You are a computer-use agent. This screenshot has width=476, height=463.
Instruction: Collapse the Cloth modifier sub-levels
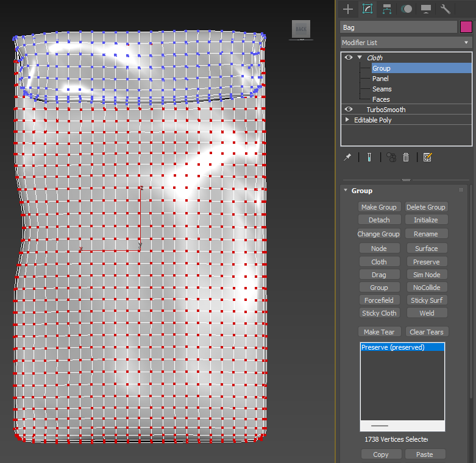pos(360,58)
